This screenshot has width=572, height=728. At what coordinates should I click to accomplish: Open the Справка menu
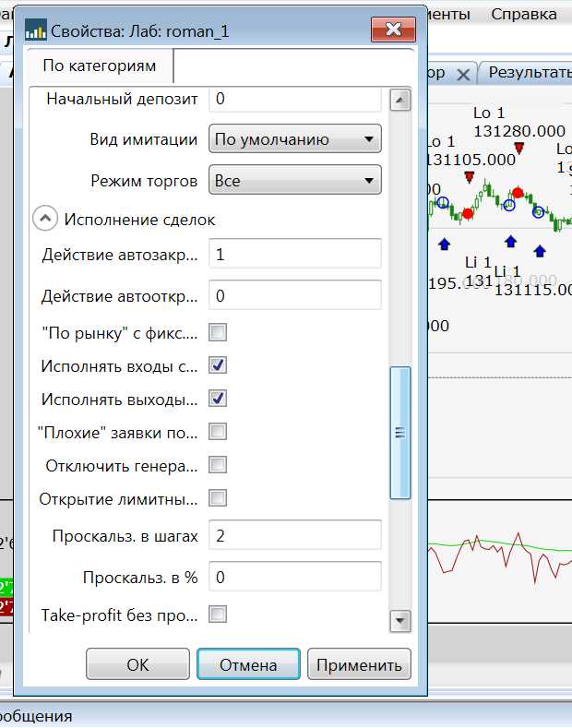point(524,14)
